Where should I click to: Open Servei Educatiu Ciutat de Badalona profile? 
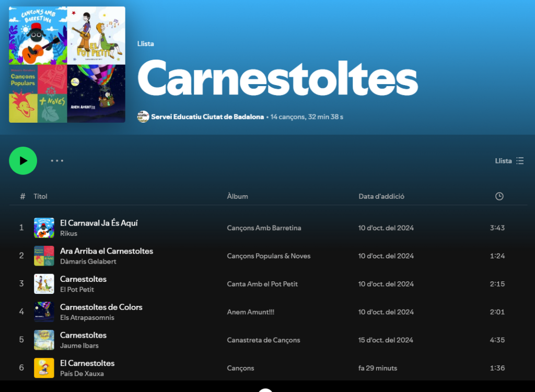coord(207,117)
